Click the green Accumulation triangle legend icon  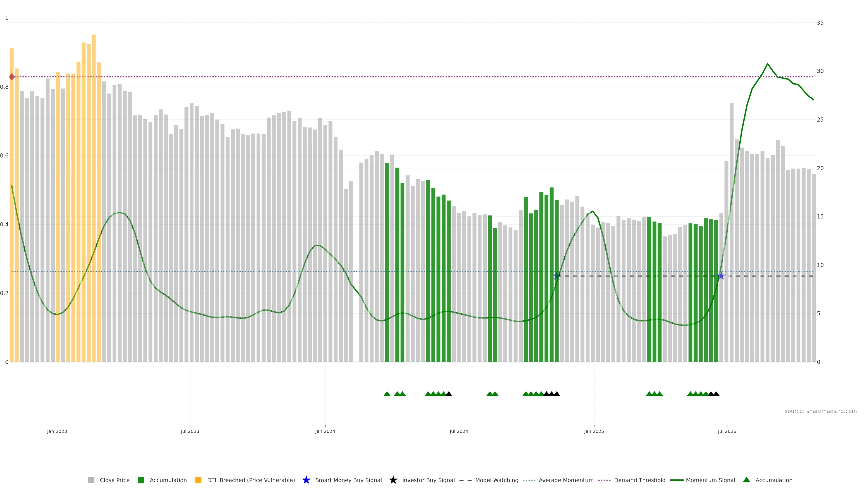746,480
